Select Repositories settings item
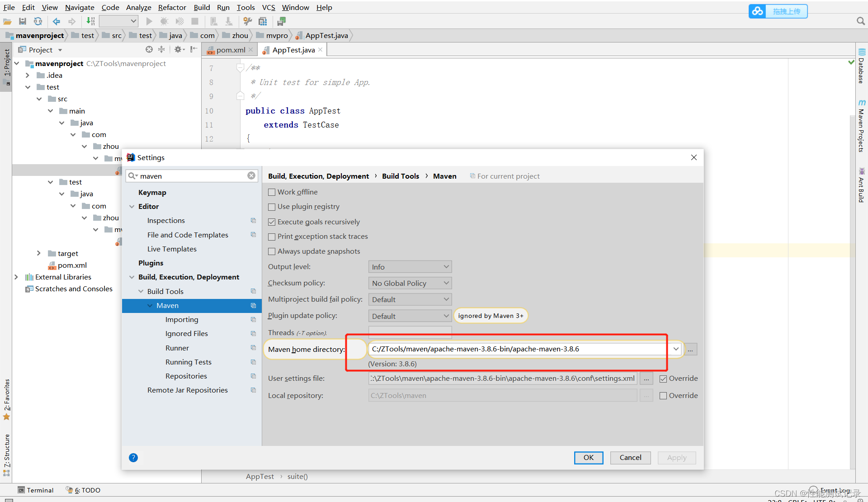The height and width of the screenshot is (502, 868). click(186, 376)
